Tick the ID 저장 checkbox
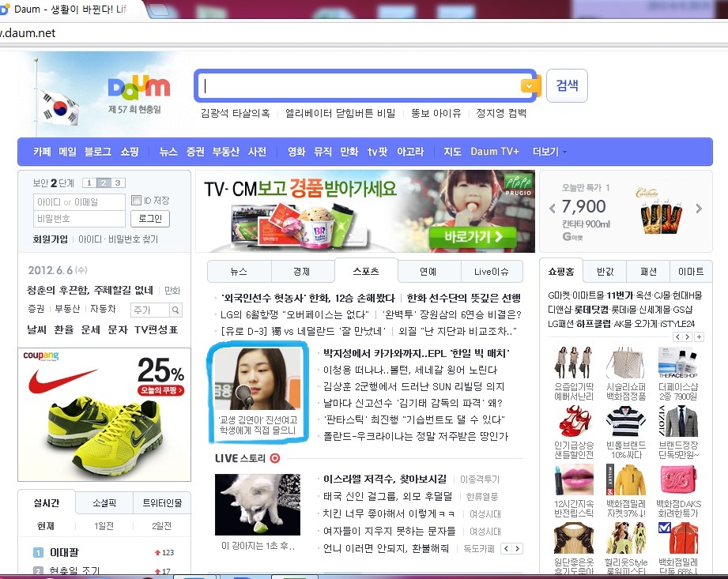This screenshot has width=728, height=579. pos(136,200)
